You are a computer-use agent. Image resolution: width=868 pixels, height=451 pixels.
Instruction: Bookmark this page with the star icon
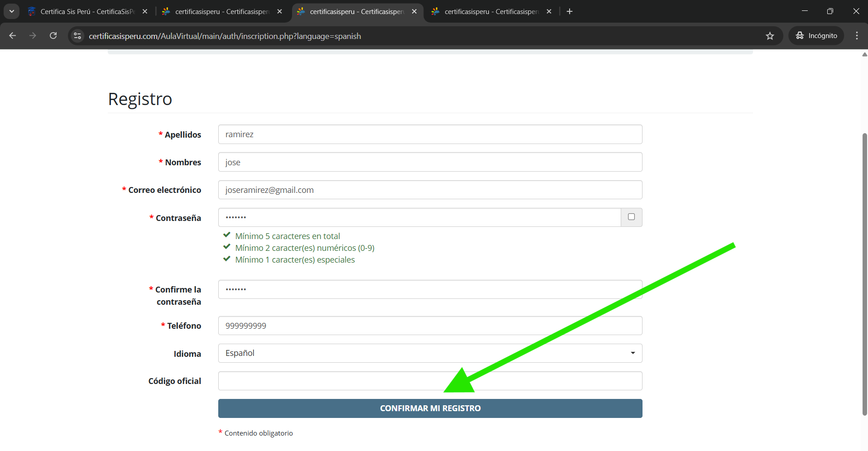point(770,36)
